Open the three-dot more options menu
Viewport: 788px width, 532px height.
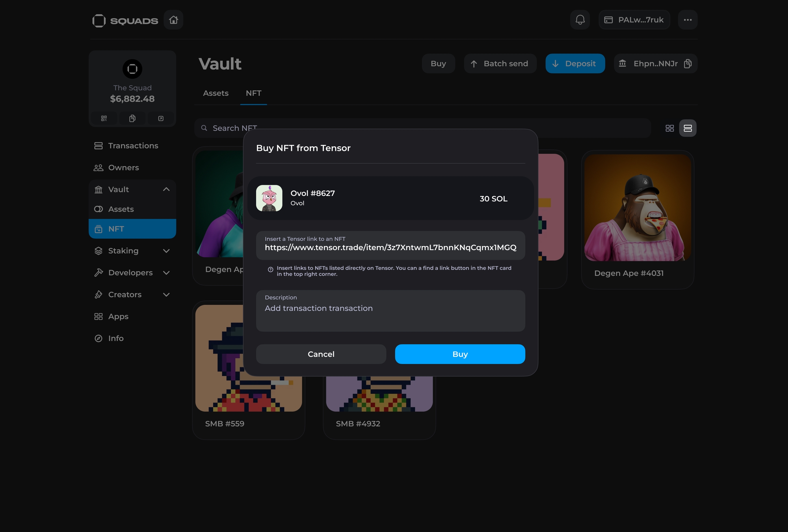(x=687, y=20)
